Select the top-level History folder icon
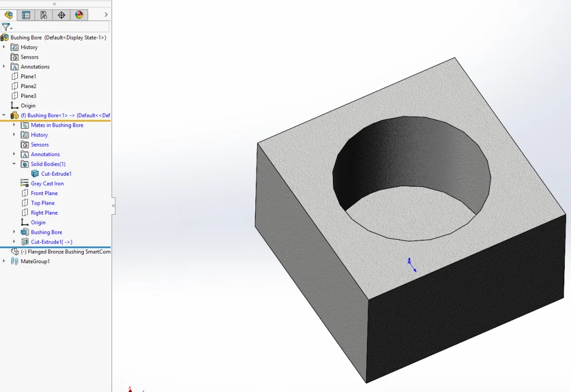 point(14,47)
